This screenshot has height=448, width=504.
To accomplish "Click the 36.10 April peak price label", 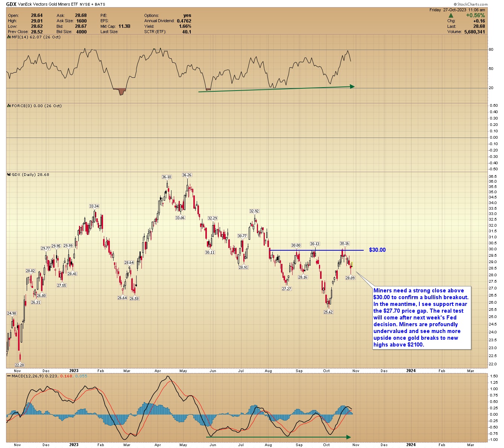I will click(x=167, y=177).
